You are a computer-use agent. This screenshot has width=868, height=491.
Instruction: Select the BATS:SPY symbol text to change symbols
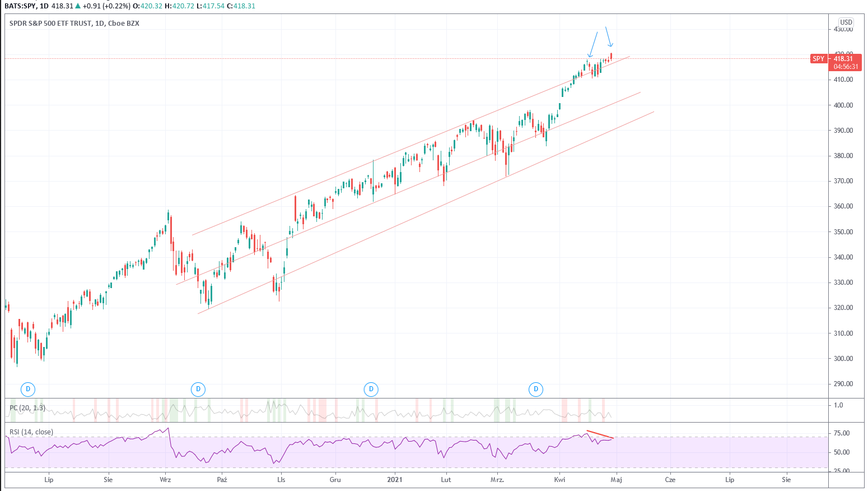[21, 4]
